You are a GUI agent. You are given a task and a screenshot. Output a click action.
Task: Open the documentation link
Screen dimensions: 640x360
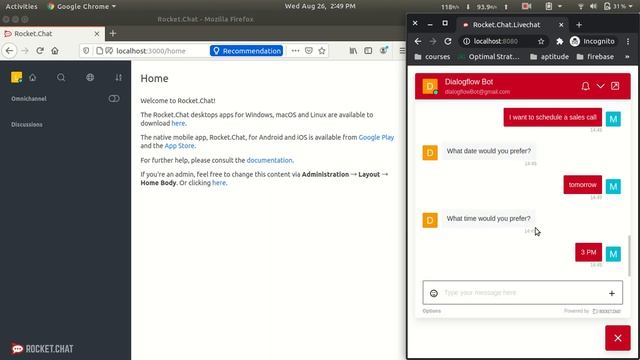[269, 160]
